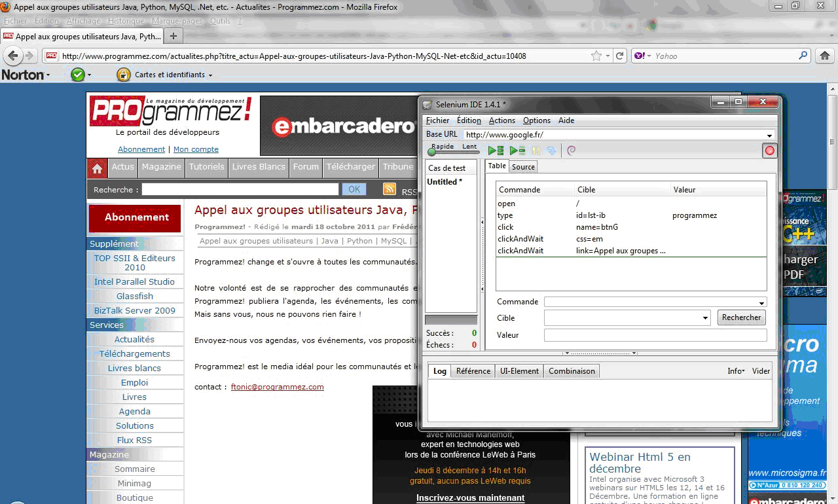Open the Info dropdown in log panel
This screenshot has width=838, height=504.
point(736,371)
